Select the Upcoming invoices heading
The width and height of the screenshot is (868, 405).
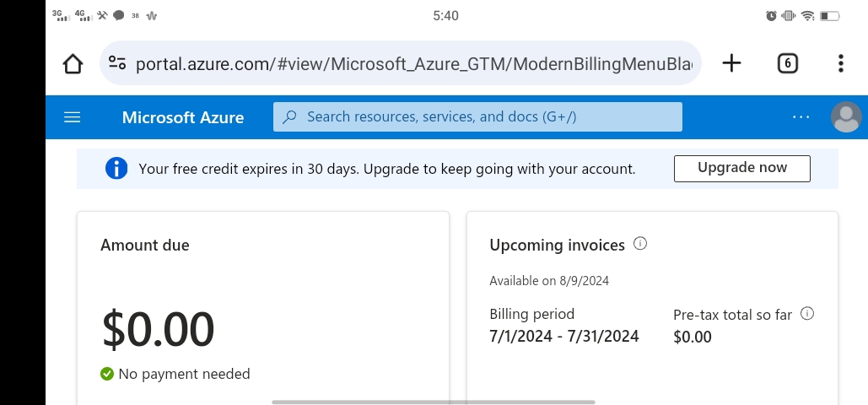557,246
